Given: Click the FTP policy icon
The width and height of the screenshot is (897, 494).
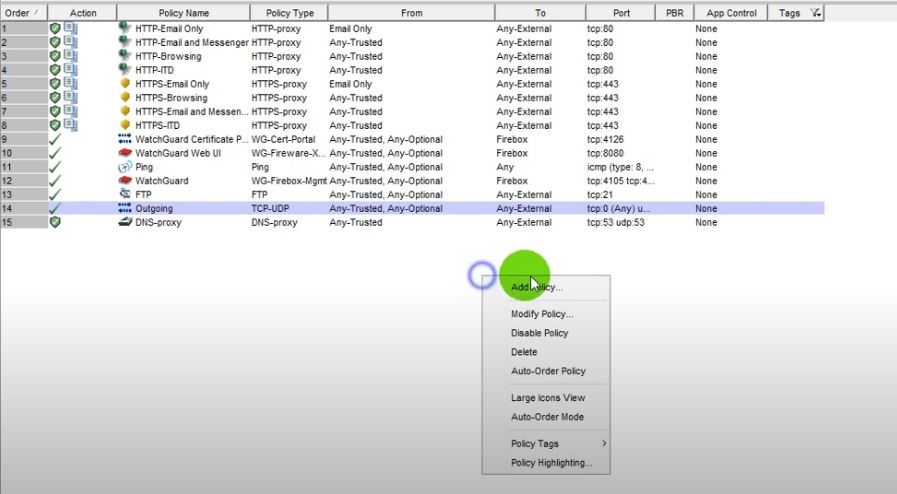Looking at the screenshot, I should coord(125,194).
